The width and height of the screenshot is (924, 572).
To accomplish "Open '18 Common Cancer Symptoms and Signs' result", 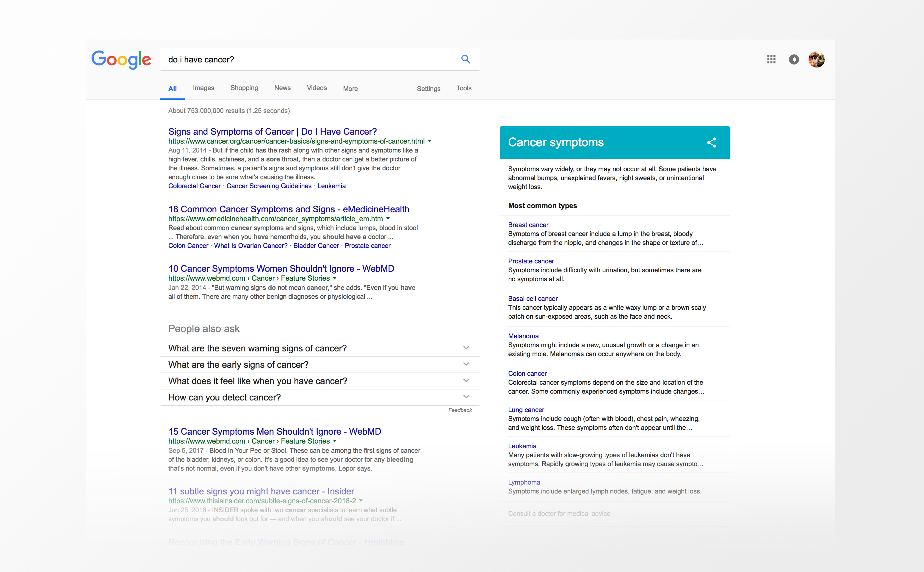I will (289, 209).
